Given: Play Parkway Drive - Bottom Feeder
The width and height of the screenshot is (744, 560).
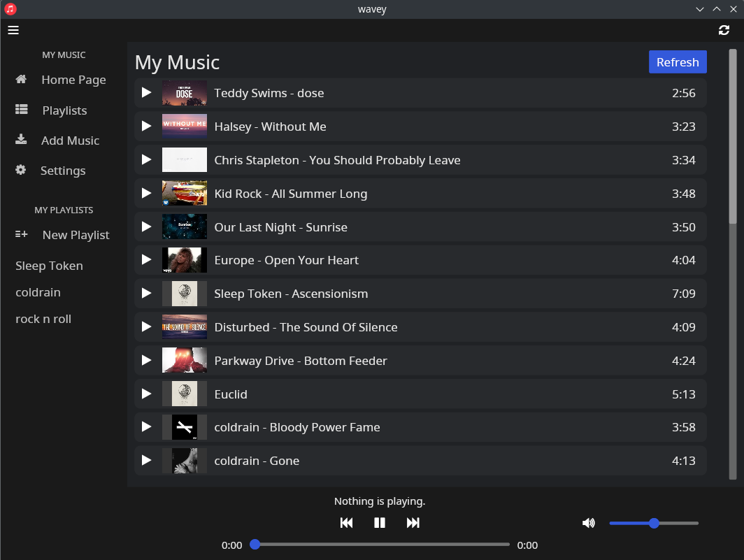Looking at the screenshot, I should tap(147, 361).
